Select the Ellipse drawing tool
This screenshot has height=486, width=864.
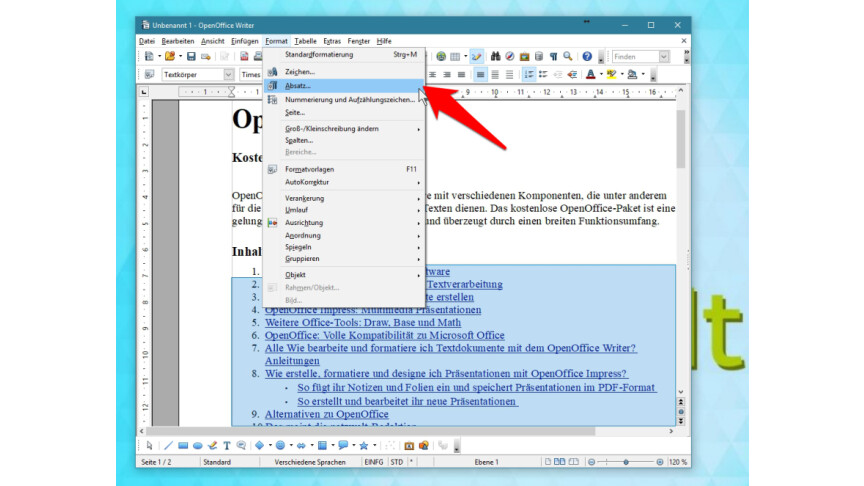(197, 446)
